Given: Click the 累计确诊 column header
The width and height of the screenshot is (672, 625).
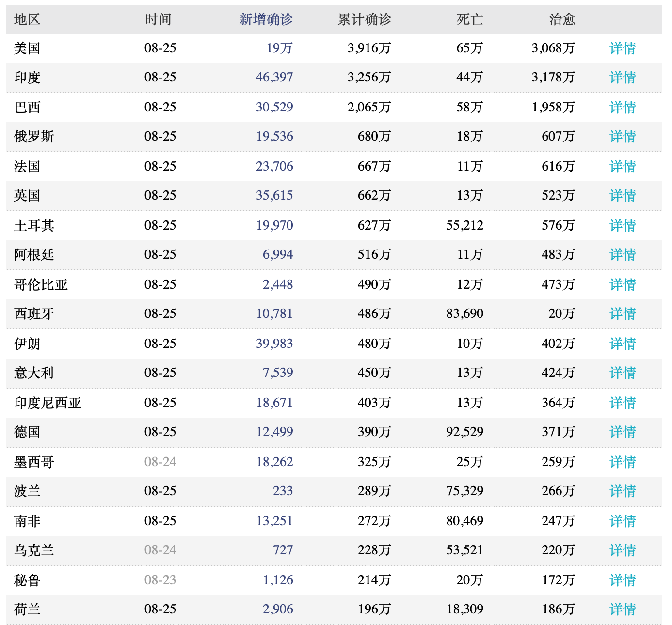Looking at the screenshot, I should click(364, 19).
